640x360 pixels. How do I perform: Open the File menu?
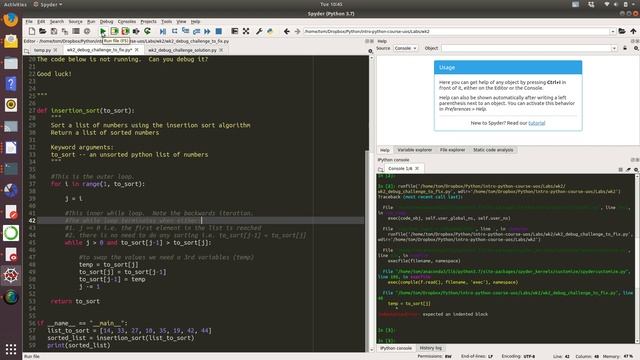click(x=29, y=22)
